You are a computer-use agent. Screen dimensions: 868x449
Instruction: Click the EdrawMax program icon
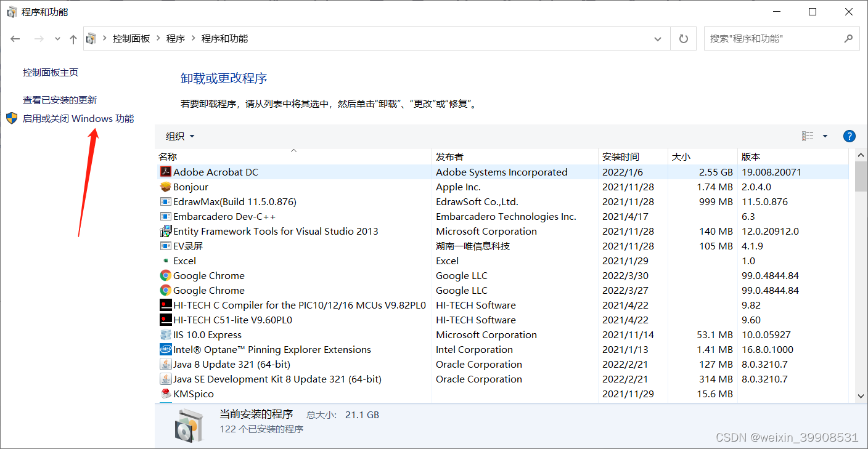point(165,202)
